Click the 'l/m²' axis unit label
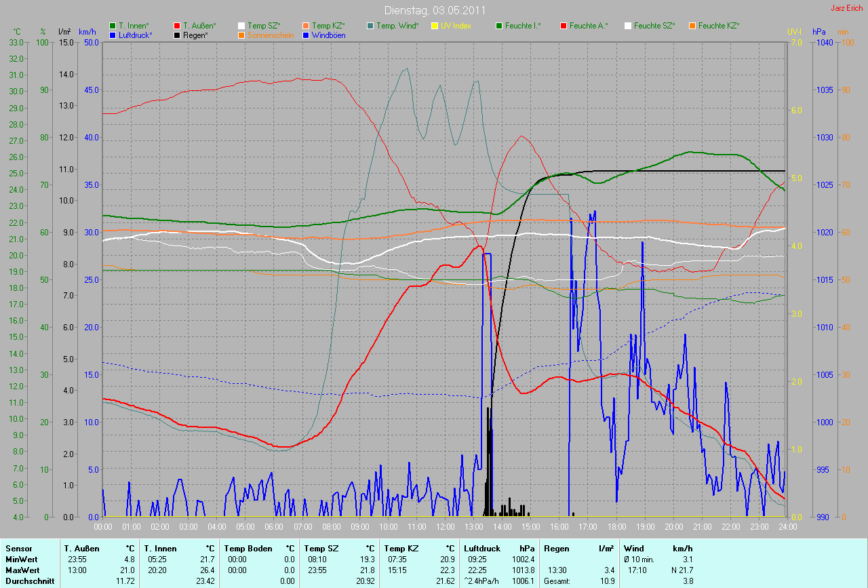The height and width of the screenshot is (588, 868). click(x=64, y=32)
